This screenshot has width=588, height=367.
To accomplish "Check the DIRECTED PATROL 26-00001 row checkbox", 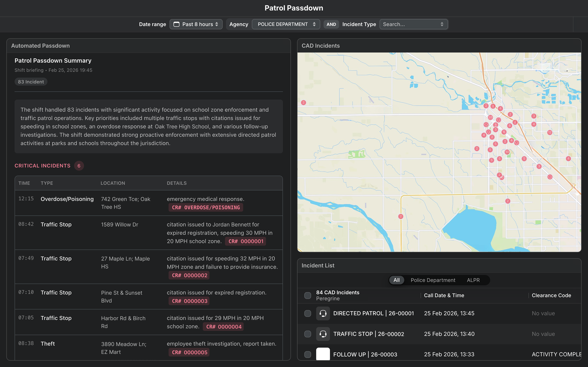I will pyautogui.click(x=308, y=313).
